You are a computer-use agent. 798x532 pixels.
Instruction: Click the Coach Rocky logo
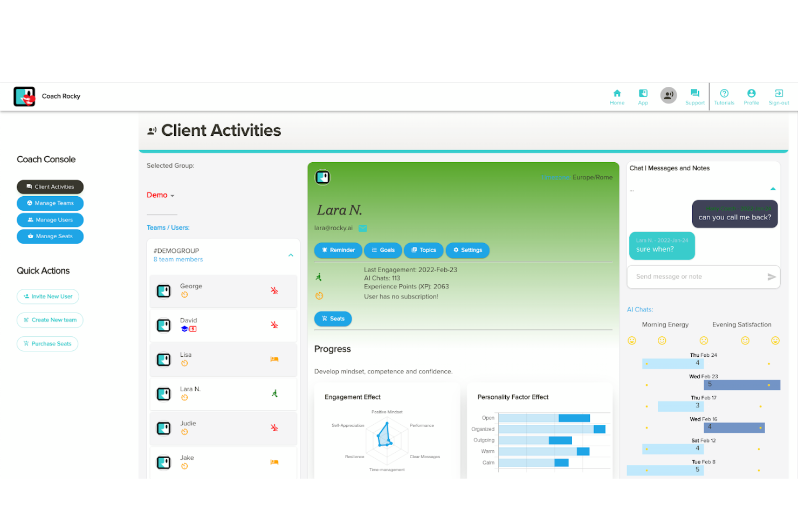[24, 96]
